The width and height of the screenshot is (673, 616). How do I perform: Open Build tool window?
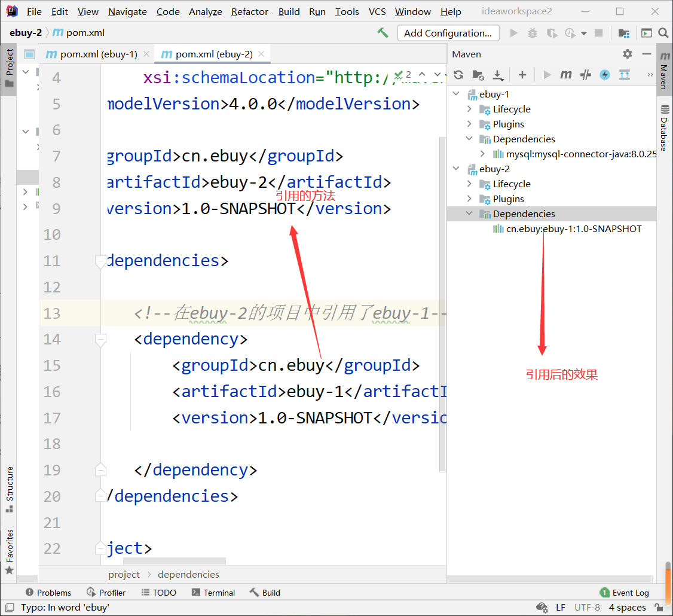coord(265,592)
